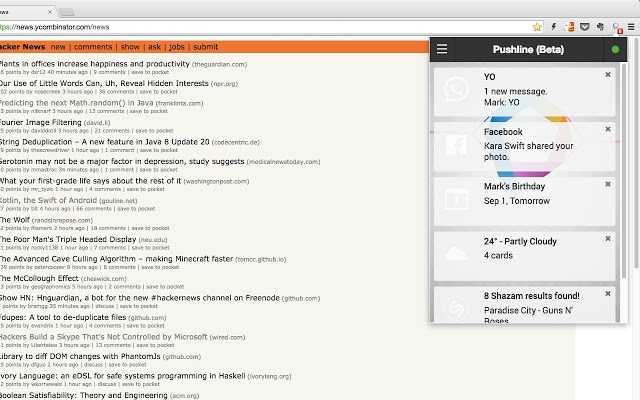Dismiss the YO WhatsApp notification card
The image size is (640, 400).
point(608,75)
